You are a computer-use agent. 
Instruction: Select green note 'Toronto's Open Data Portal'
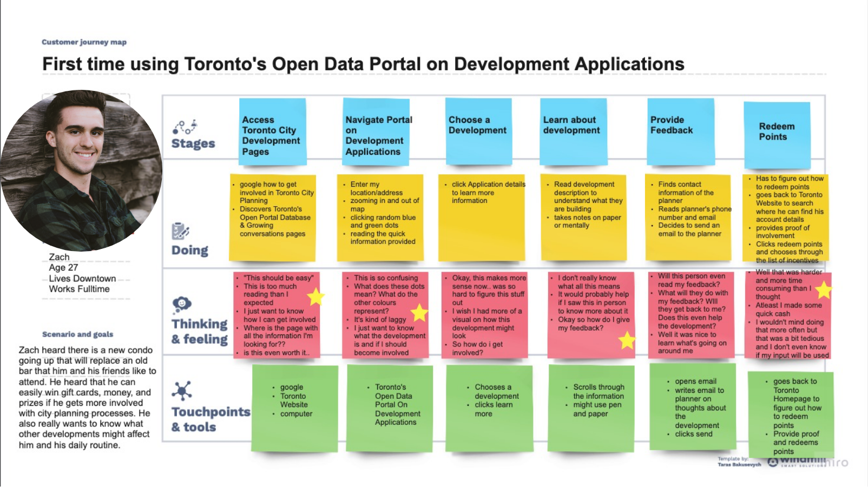point(390,409)
